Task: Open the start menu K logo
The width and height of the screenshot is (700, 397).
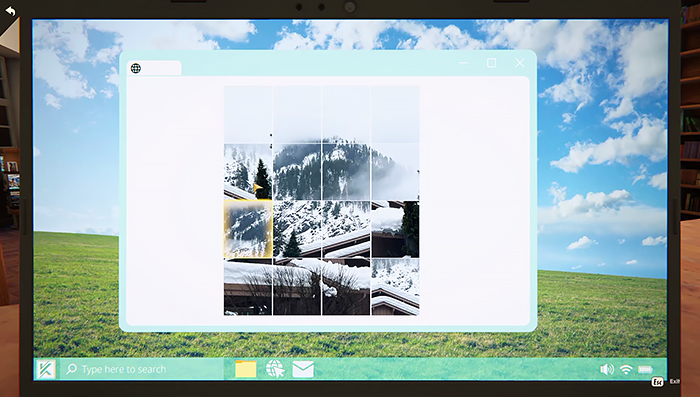Action: (x=46, y=369)
